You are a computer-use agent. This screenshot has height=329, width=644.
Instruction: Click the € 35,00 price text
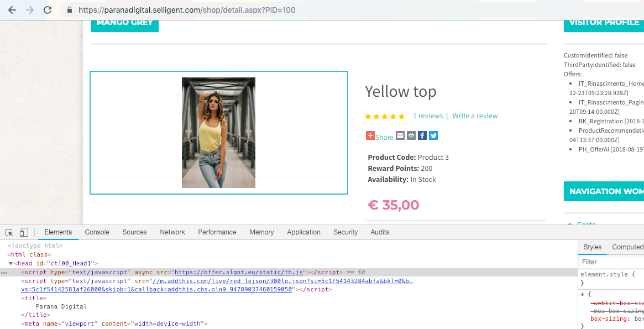click(394, 205)
